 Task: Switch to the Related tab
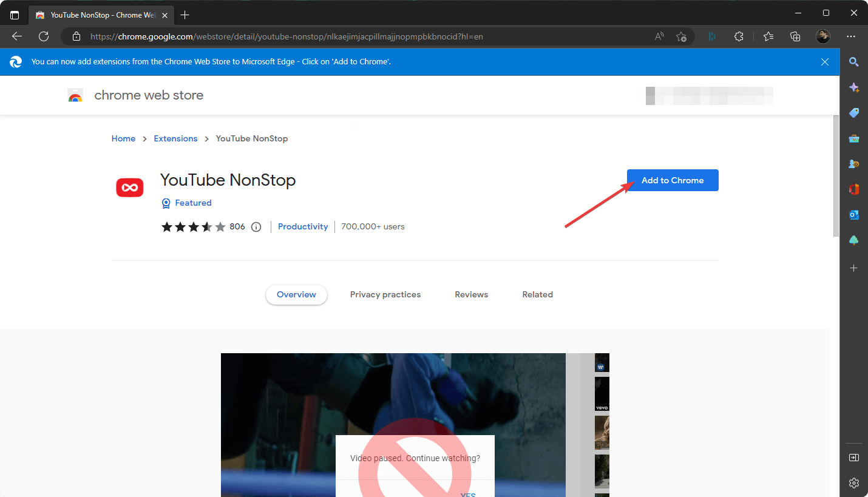click(538, 294)
